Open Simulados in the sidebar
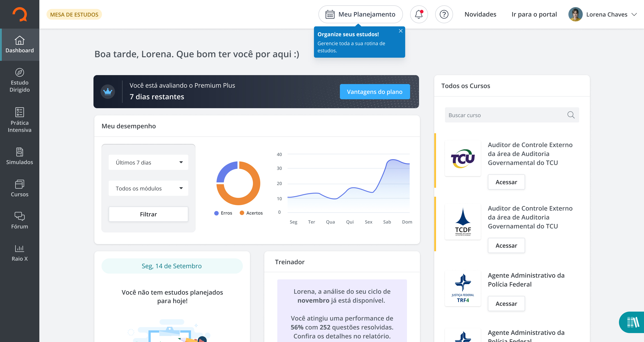Viewport: 644px width, 342px height. [19, 156]
